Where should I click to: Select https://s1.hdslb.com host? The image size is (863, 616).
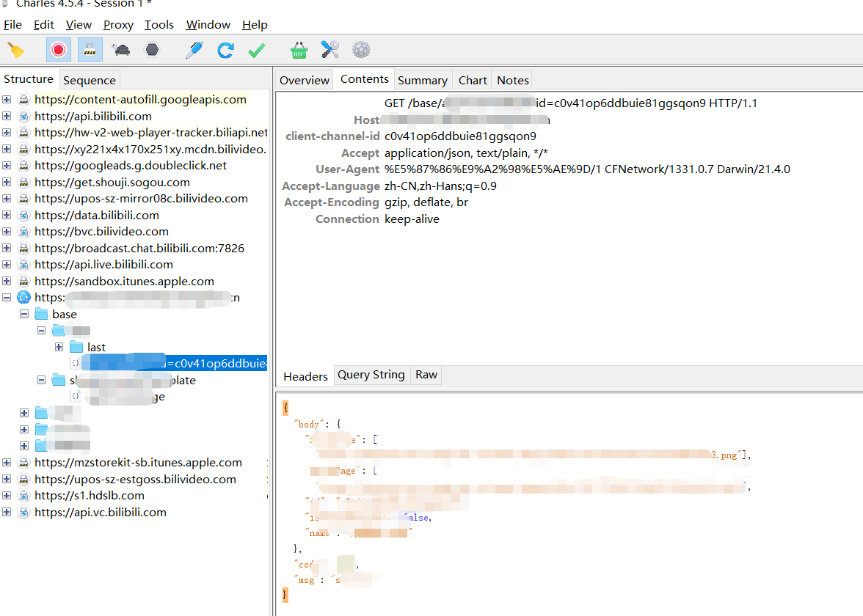(90, 496)
